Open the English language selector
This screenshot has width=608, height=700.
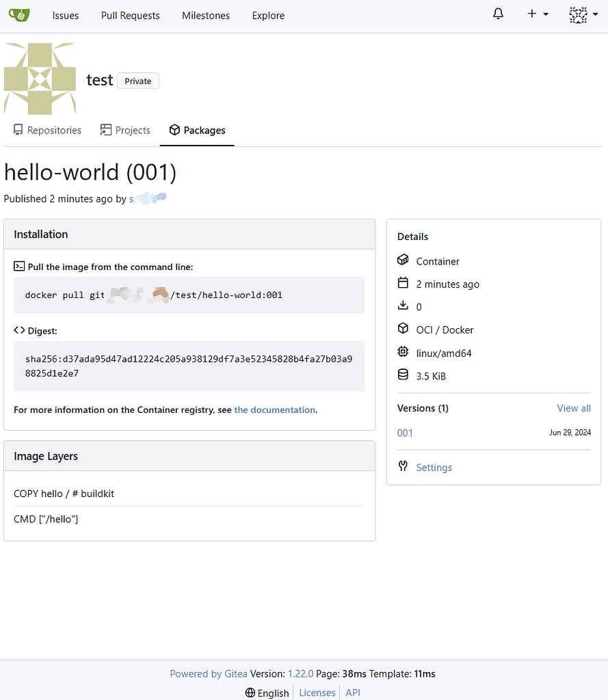tap(267, 692)
